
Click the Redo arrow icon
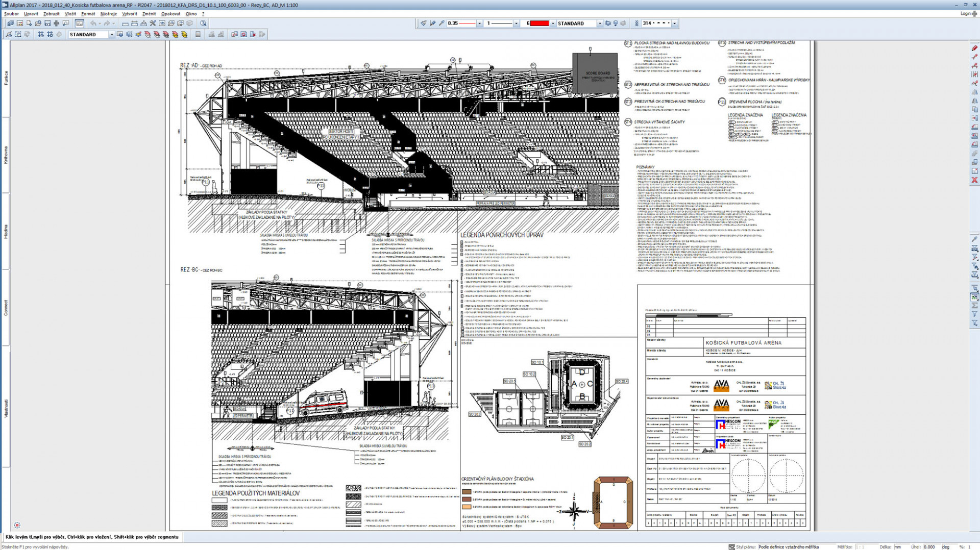[106, 23]
